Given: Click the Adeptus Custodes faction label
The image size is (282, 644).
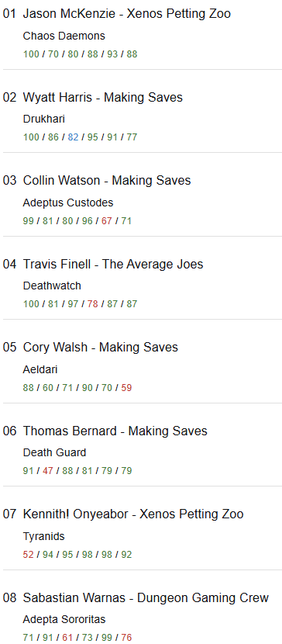Looking at the screenshot, I should point(68,203).
